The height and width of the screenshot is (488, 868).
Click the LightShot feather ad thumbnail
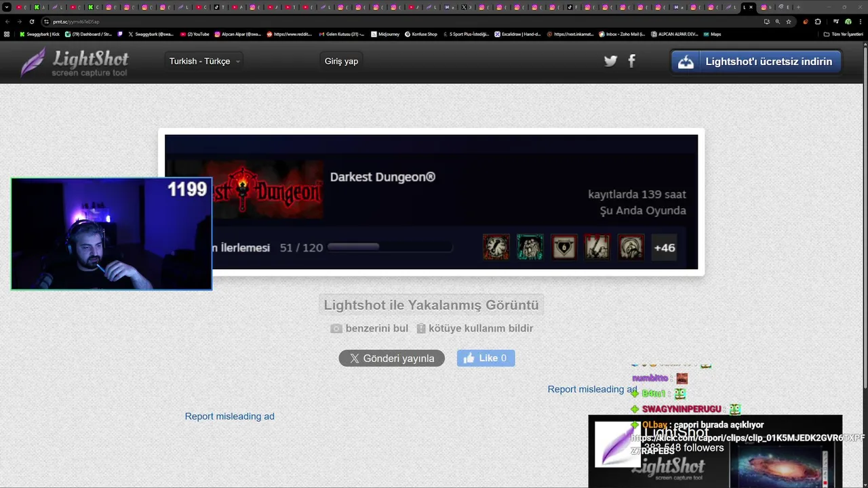click(617, 445)
